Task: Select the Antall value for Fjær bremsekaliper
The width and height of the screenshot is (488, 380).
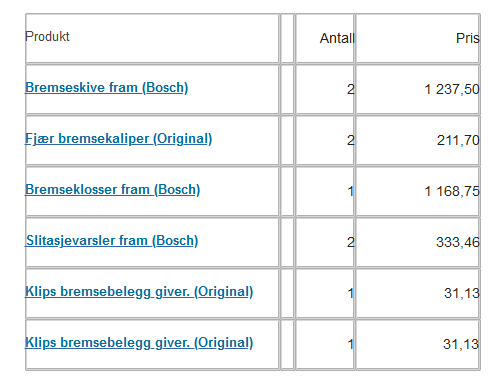Action: tap(351, 140)
